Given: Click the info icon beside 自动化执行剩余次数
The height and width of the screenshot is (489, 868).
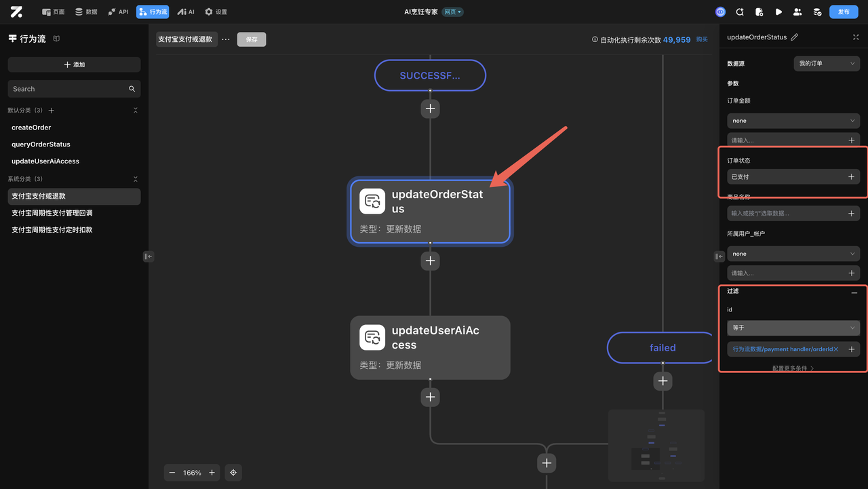Looking at the screenshot, I should pos(595,40).
